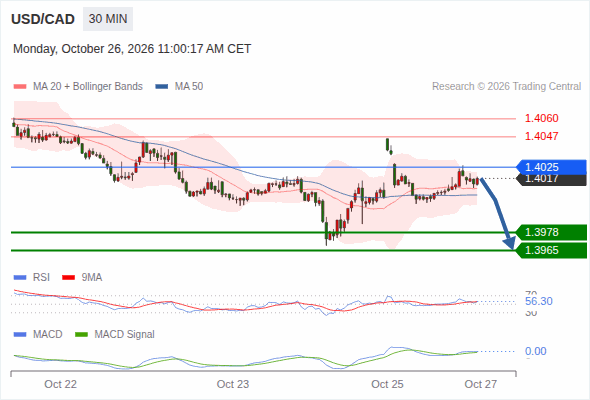590x400 pixels.
Task: Click the Oct 23 date axis label
Action: coord(233,384)
